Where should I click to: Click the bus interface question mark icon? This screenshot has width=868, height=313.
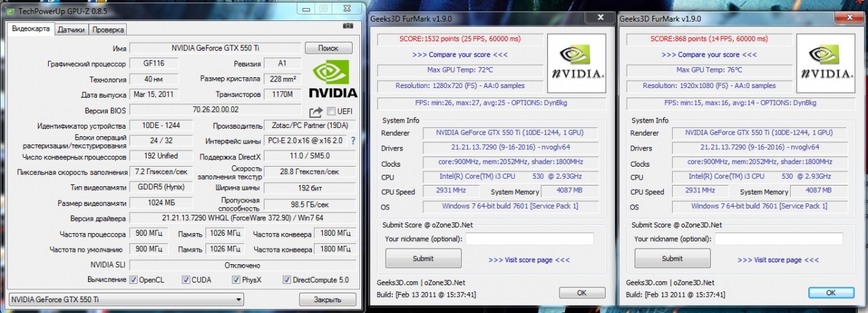point(353,141)
